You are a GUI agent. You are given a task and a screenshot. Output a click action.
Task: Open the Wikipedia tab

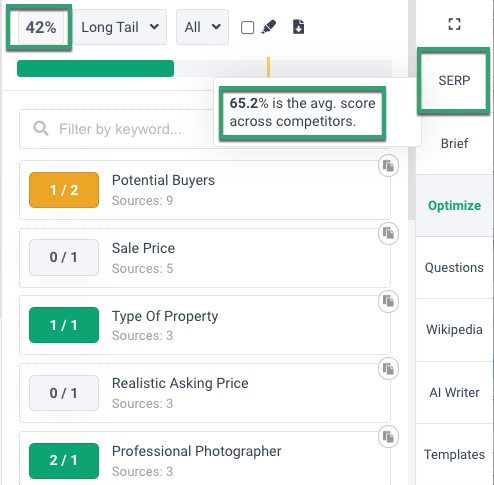click(454, 330)
